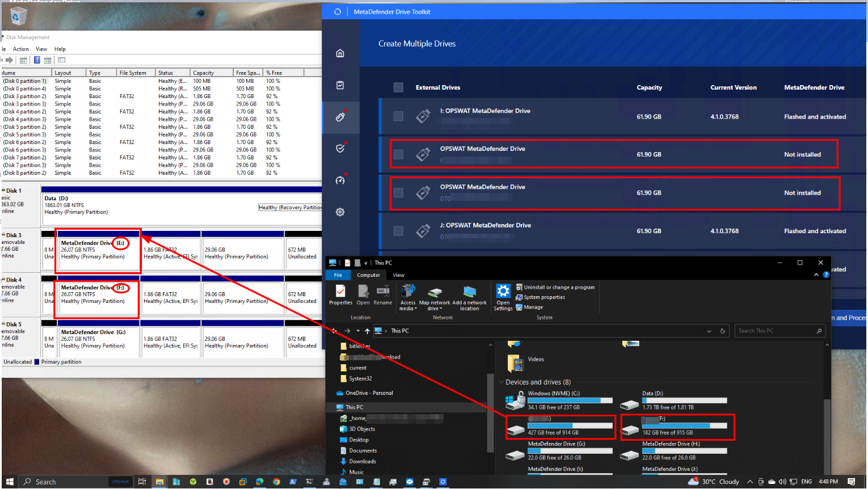The width and height of the screenshot is (868, 489).
Task: Open the clipboard report icon in MetaDefender sidebar
Action: [340, 85]
